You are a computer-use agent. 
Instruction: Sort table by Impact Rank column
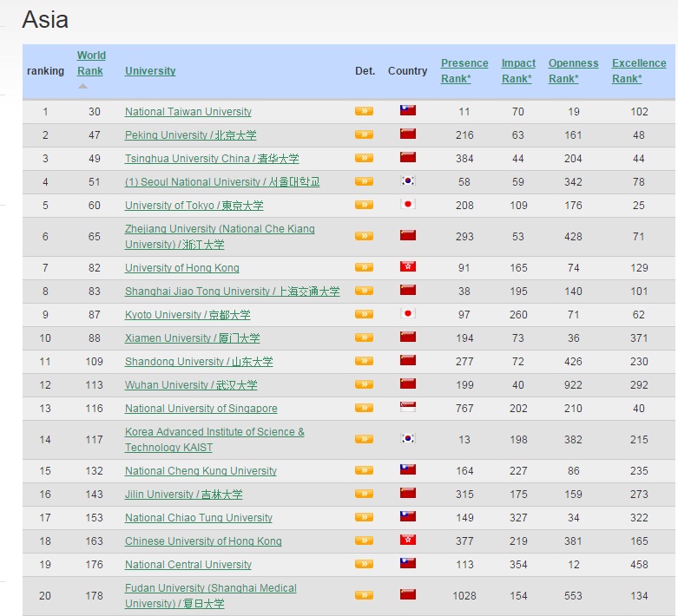(518, 71)
